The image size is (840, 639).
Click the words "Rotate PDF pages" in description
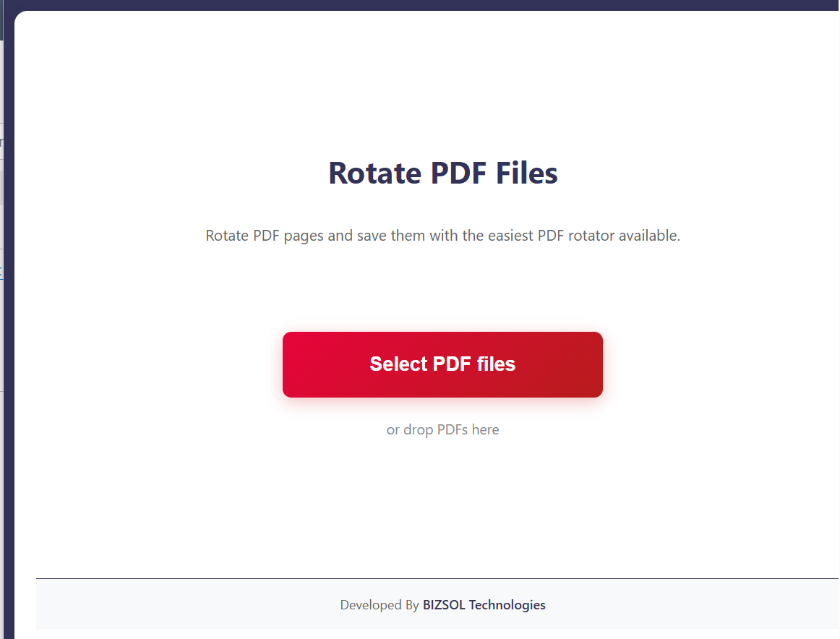(x=265, y=236)
